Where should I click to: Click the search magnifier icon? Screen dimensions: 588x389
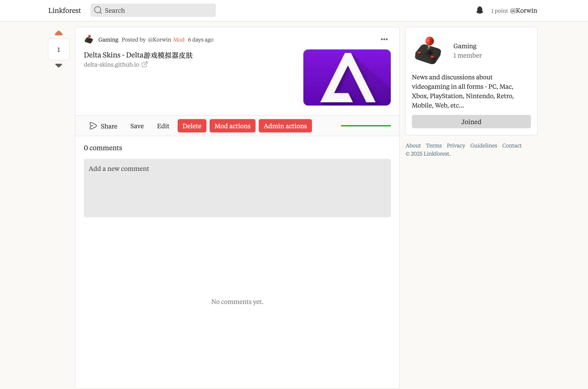(x=98, y=10)
